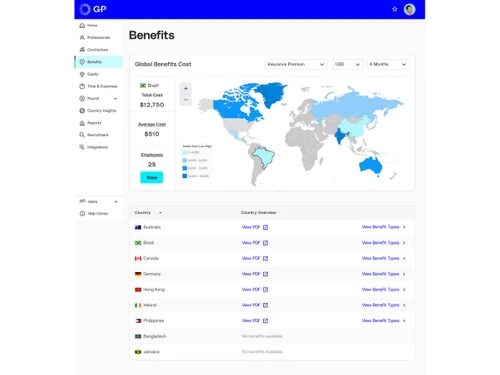The height and width of the screenshot is (375, 500).
Task: Click the cyan View button
Action: point(152,177)
